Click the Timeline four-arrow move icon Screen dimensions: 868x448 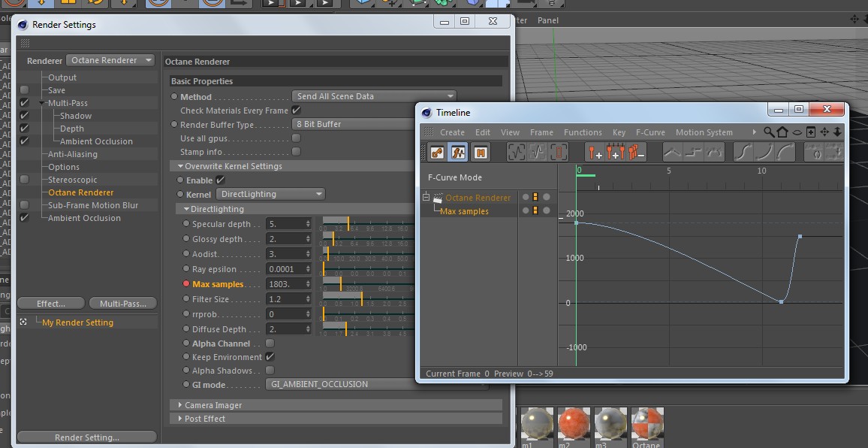coord(824,132)
